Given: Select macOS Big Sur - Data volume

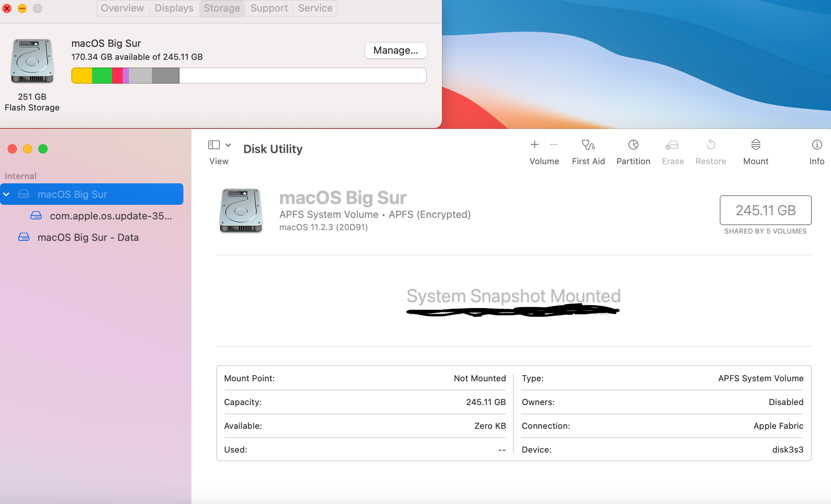Looking at the screenshot, I should click(x=88, y=237).
